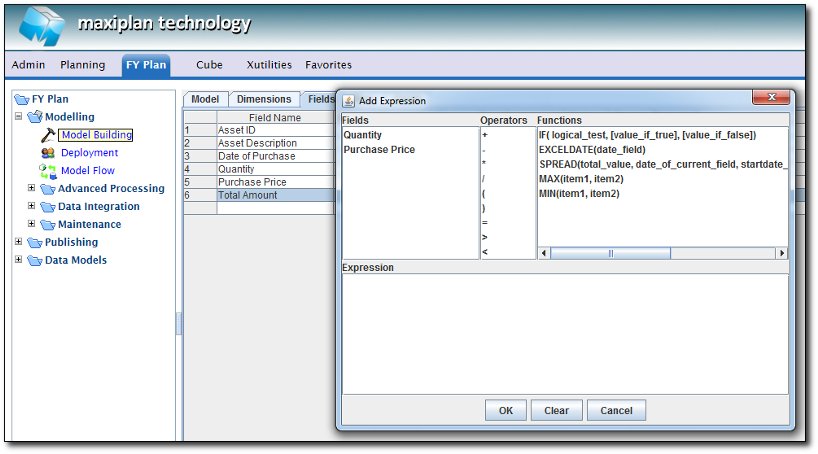Click the Model Building hammer icon
818x454 pixels.
click(47, 134)
